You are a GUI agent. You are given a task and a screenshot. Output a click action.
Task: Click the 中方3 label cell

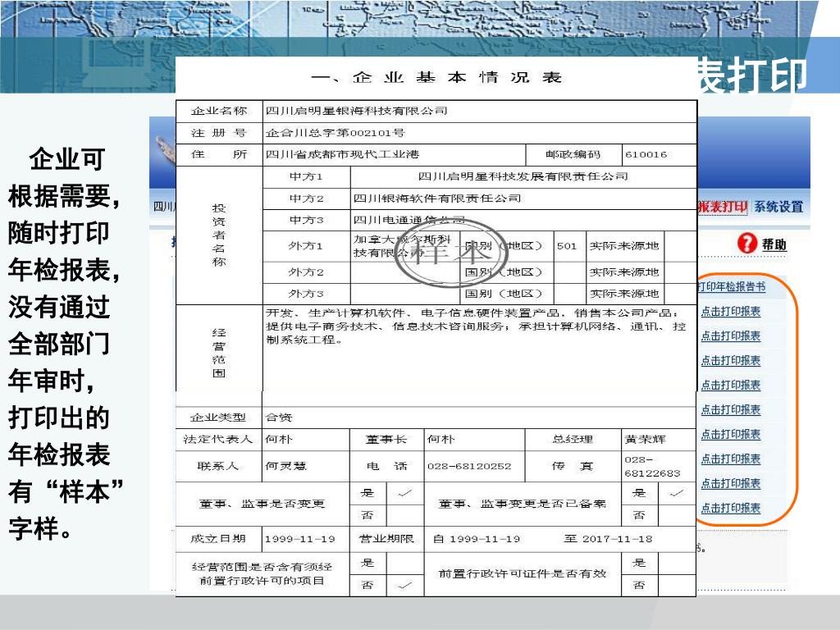coord(306,220)
